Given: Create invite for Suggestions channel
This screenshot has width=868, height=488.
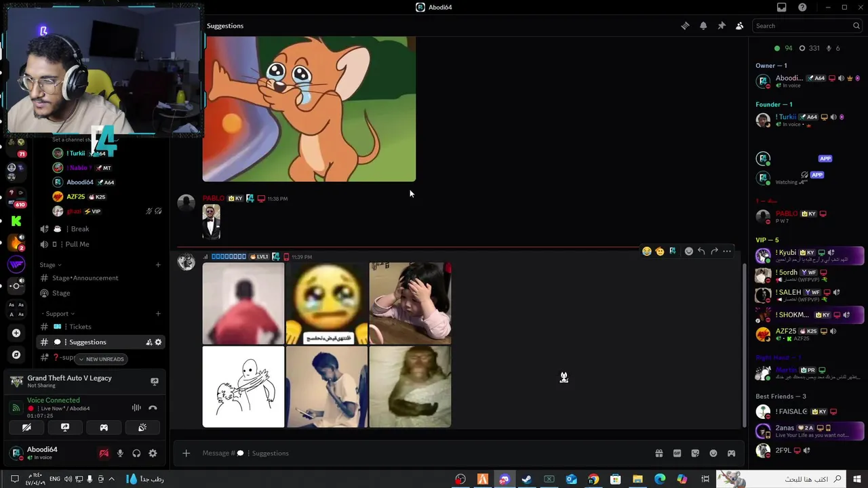Looking at the screenshot, I should [x=149, y=342].
